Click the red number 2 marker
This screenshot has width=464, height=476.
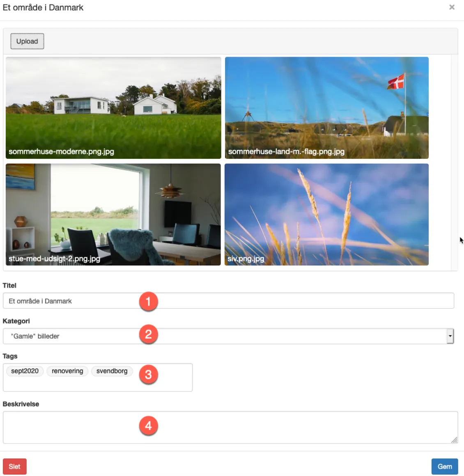click(x=148, y=334)
